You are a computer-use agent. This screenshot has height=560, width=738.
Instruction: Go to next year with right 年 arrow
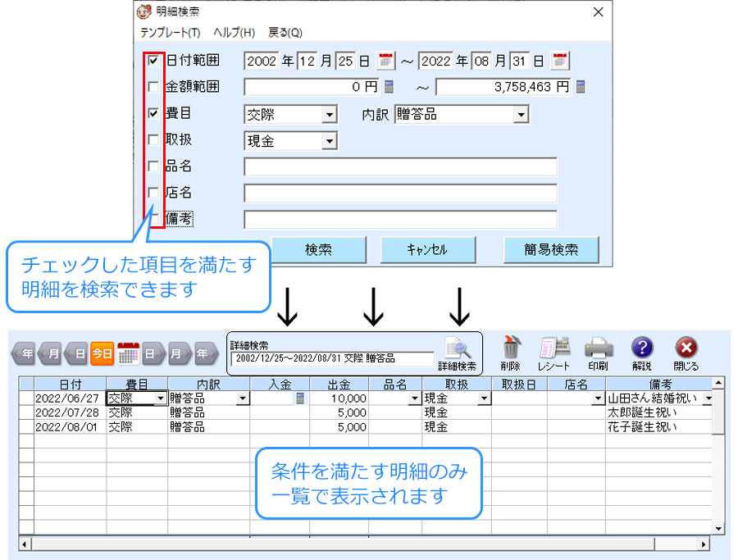206,354
